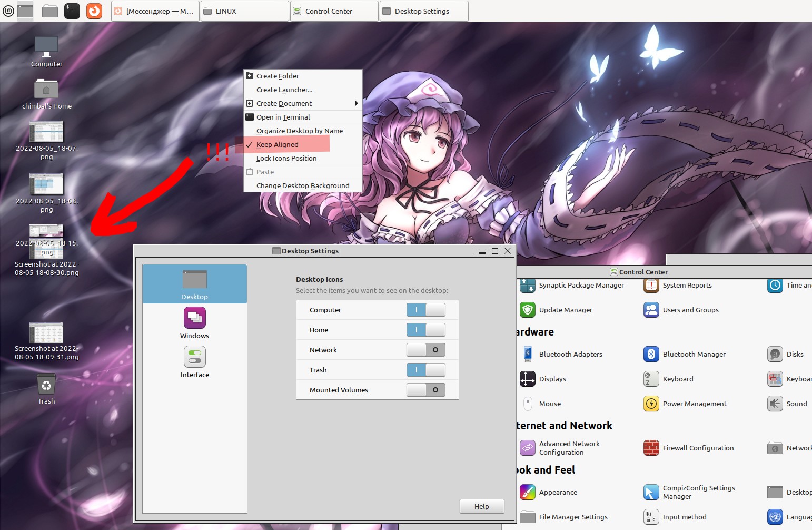Choose Change Desktop Background
The image size is (812, 530).
pyautogui.click(x=303, y=185)
